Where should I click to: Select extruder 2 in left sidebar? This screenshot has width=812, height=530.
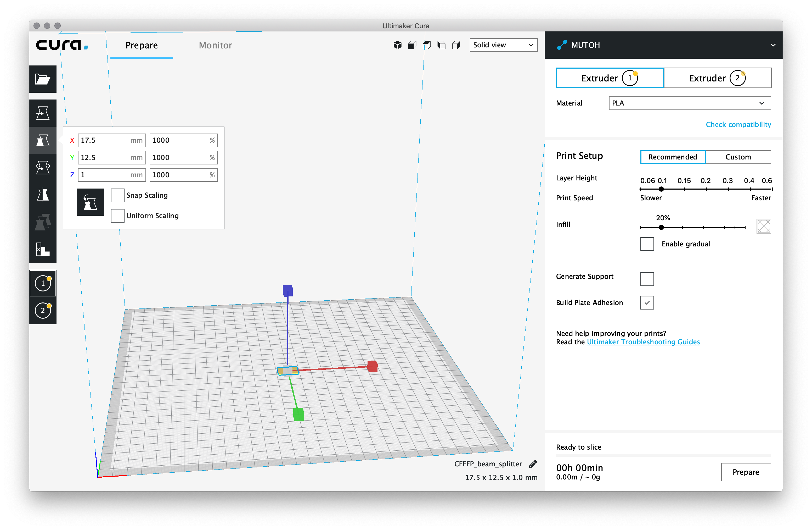pos(43,310)
